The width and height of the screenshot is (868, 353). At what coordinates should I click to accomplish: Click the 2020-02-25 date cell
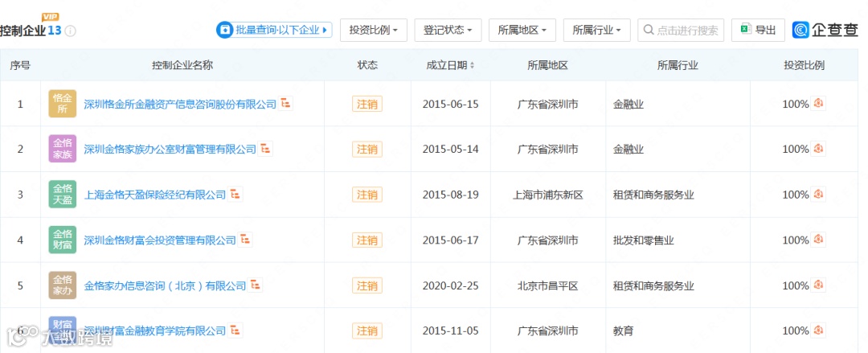[x=450, y=286]
